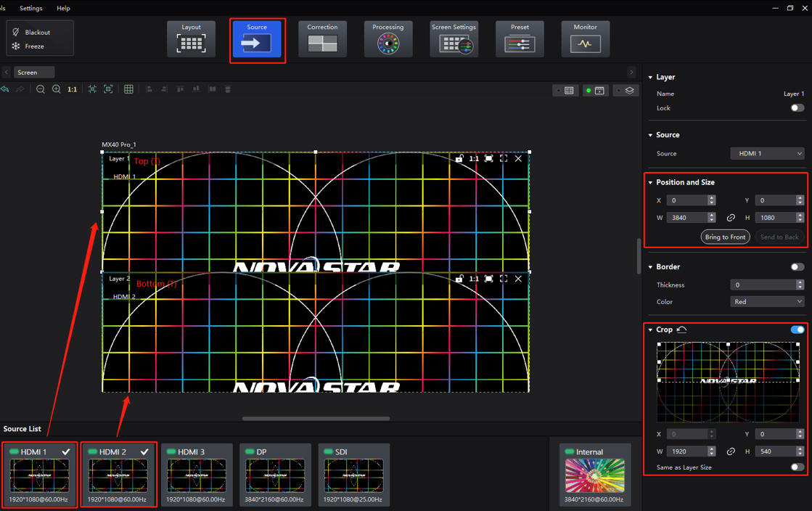Image resolution: width=812 pixels, height=511 pixels.
Task: Close Layer 2 with its X icon
Action: point(518,279)
